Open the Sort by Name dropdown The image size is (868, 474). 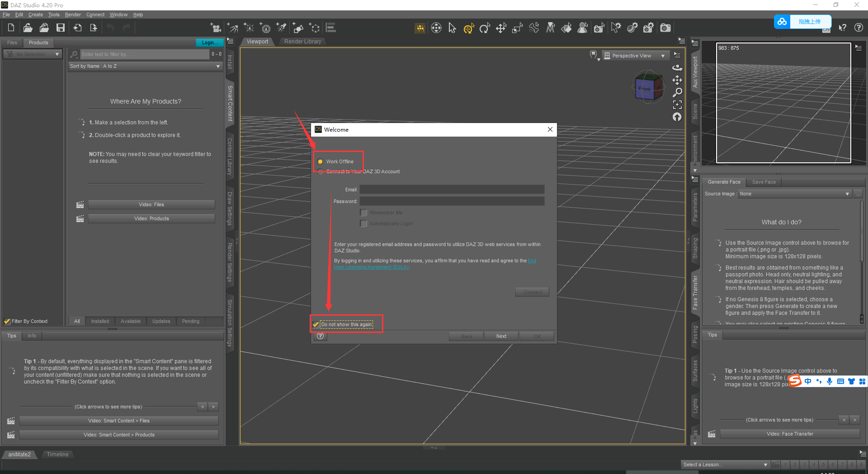145,66
